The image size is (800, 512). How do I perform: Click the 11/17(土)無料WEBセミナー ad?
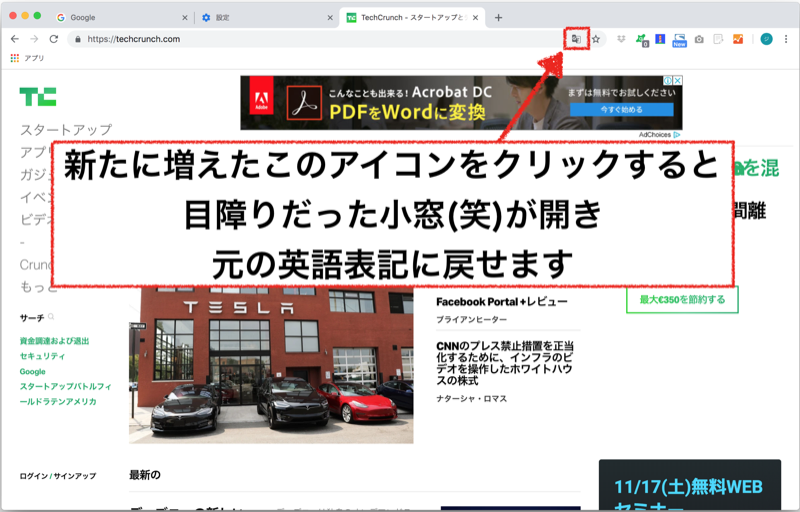[690, 485]
